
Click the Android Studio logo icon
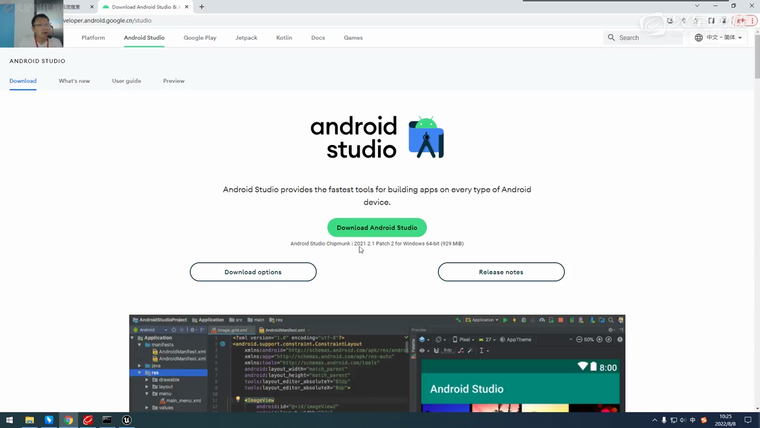click(427, 139)
